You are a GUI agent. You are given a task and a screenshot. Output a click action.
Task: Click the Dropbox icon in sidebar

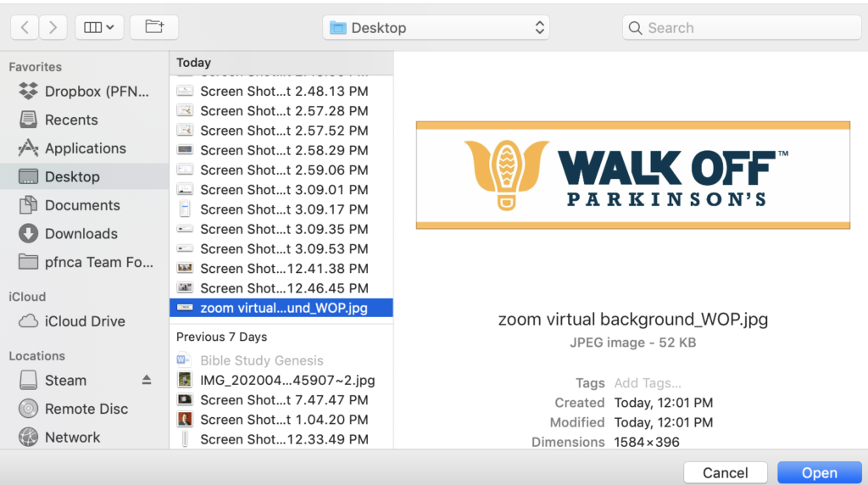click(x=28, y=91)
